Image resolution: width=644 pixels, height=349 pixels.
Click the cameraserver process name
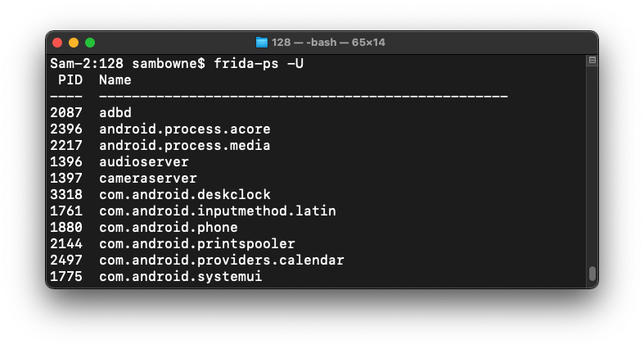[x=147, y=179]
